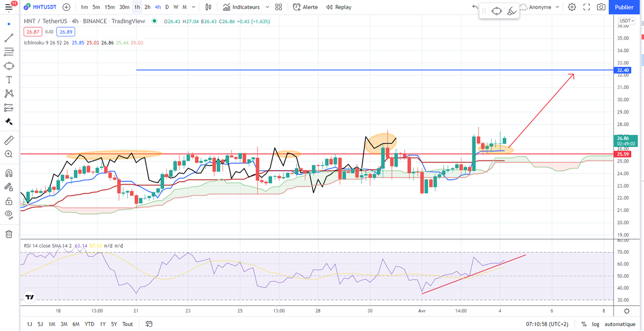Grab the floating toolbar drag handle

485,11
